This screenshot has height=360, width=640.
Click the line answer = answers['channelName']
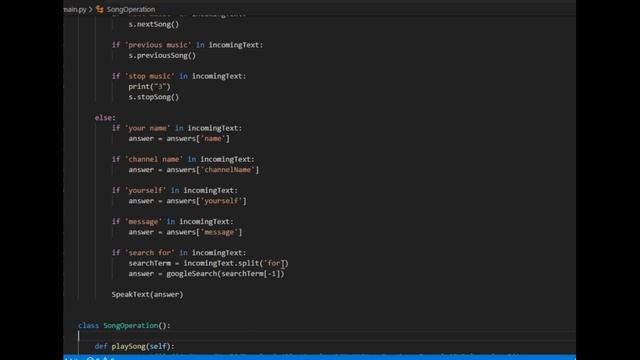[x=193, y=169]
